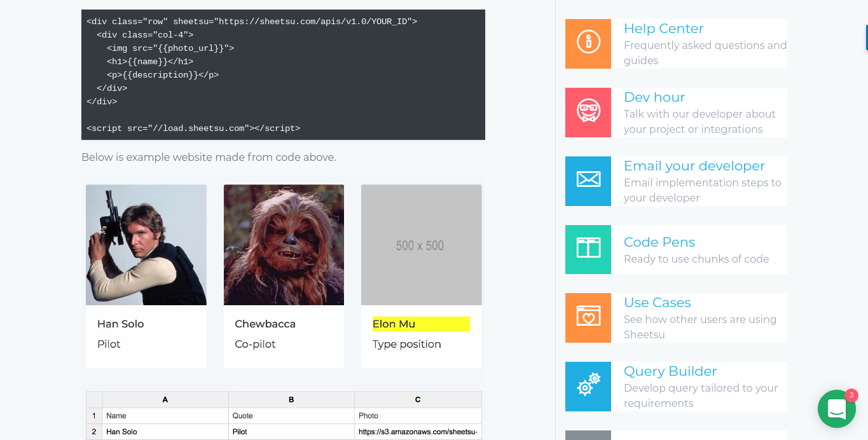Click 'Talk with our developer' description text
Image resolution: width=868 pixels, height=440 pixels.
[699, 122]
